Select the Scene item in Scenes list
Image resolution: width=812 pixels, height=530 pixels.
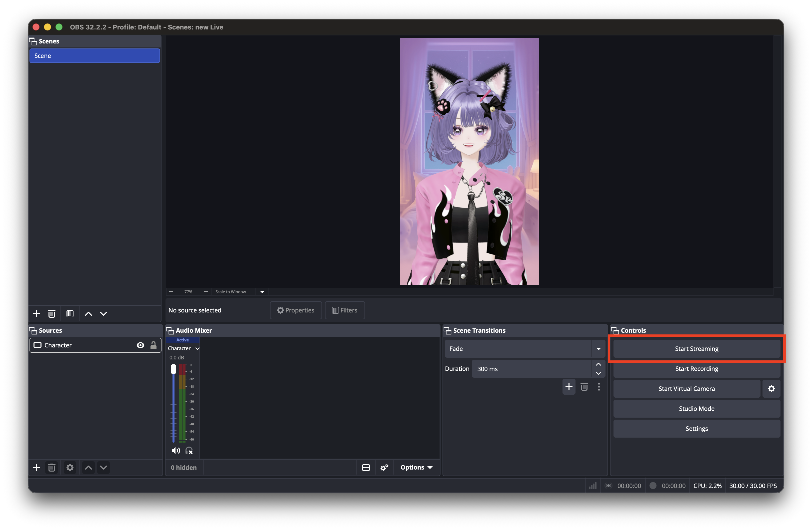[94, 55]
